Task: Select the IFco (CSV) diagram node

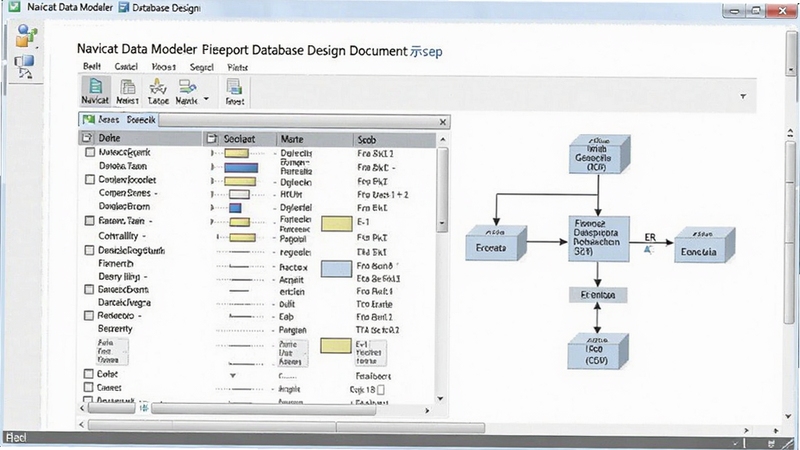Action: [598, 351]
